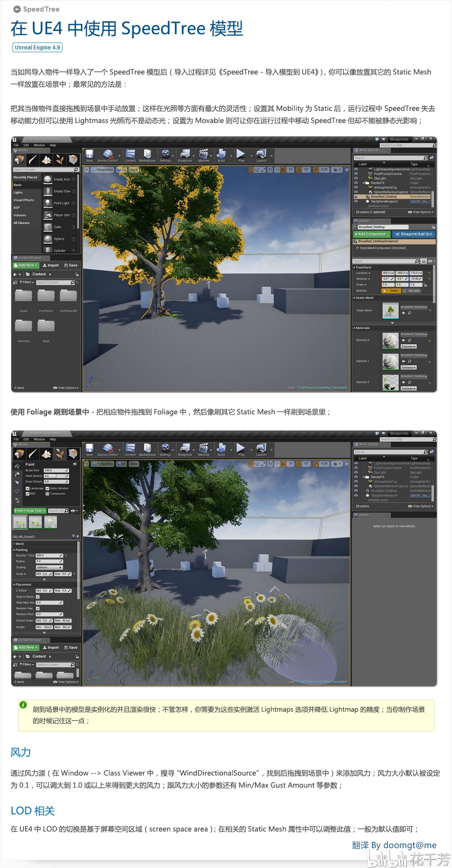Select Lights category in first screenshot
The image size is (452, 868).
[x=18, y=192]
